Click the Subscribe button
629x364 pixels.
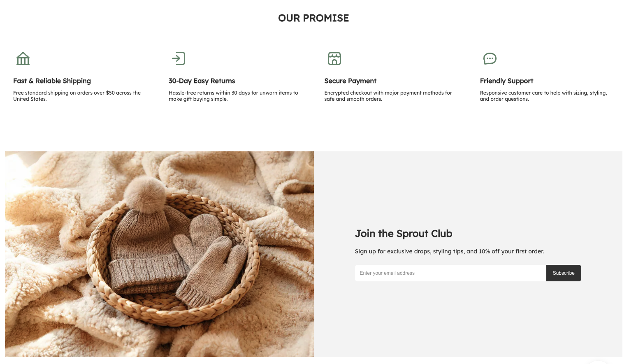564,273
